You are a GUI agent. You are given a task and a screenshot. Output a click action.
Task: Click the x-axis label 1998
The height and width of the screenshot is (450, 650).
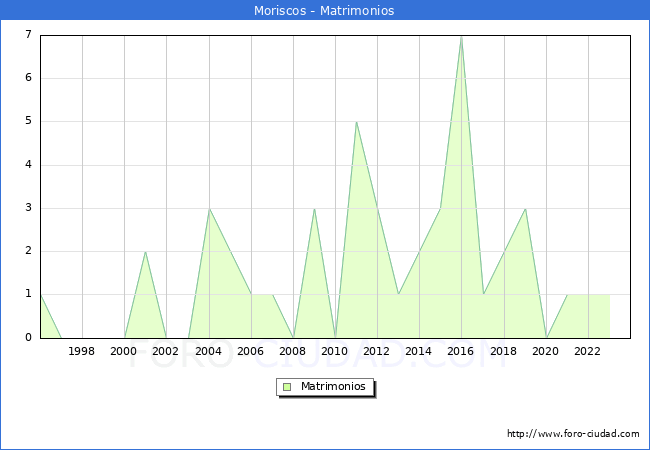(x=81, y=351)
